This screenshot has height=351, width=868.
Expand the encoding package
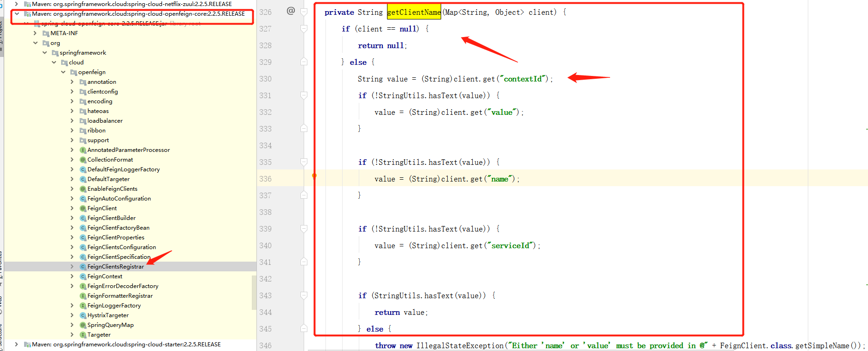click(x=72, y=101)
